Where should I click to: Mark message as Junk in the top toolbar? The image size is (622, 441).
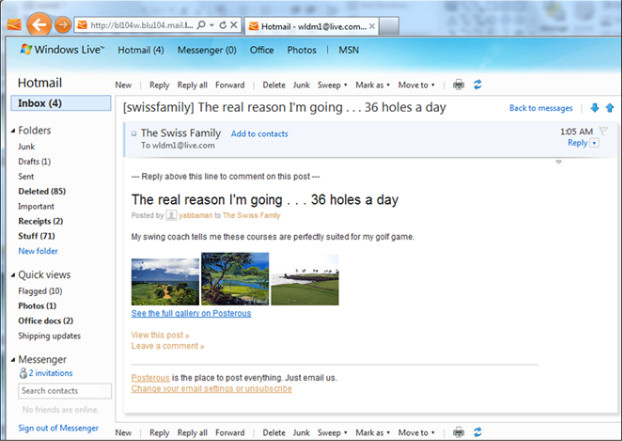click(301, 85)
